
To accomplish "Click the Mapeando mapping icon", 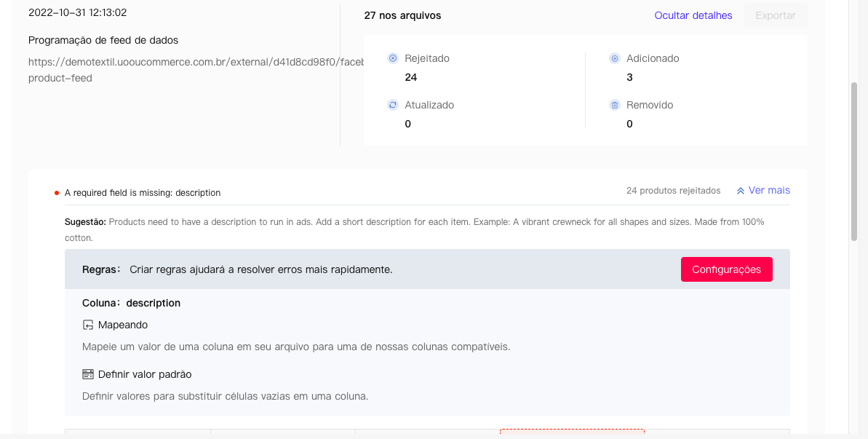I will click(x=88, y=325).
